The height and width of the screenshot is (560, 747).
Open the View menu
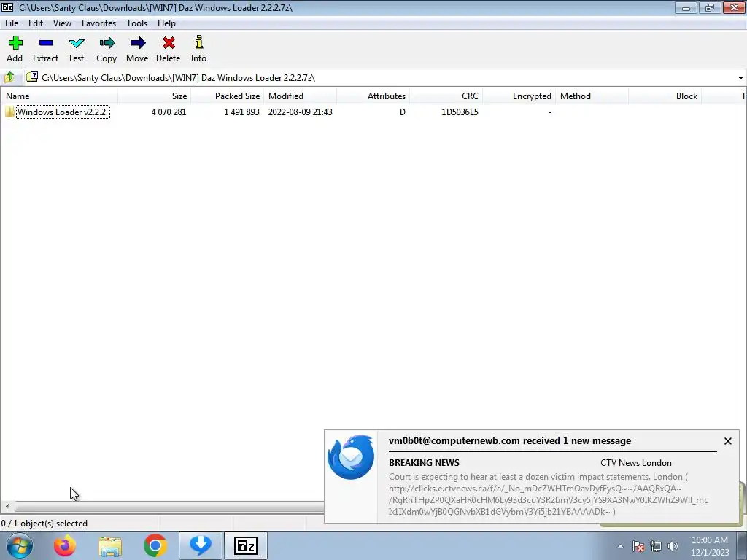tap(63, 23)
